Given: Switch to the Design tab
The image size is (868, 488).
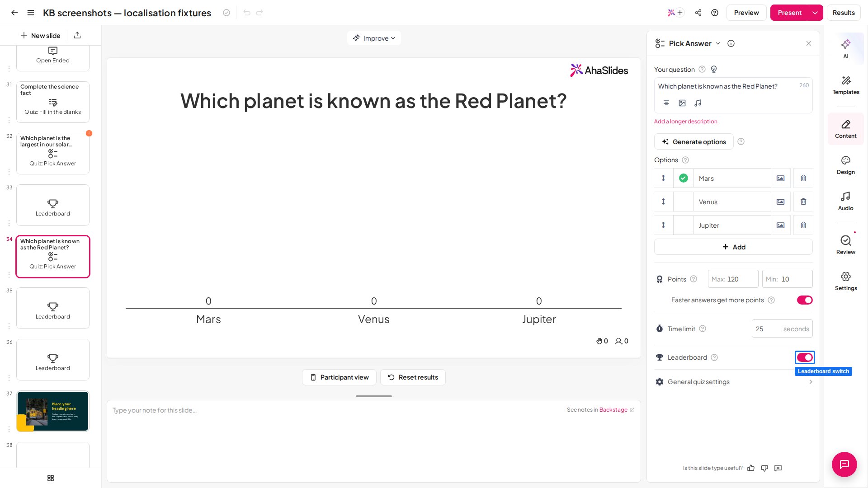Looking at the screenshot, I should (845, 165).
